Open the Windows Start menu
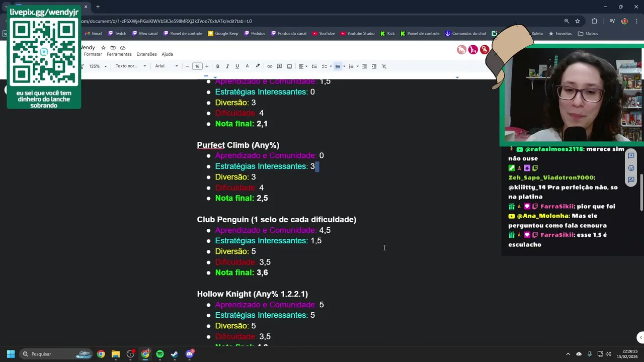This screenshot has width=644, height=362. (11, 354)
